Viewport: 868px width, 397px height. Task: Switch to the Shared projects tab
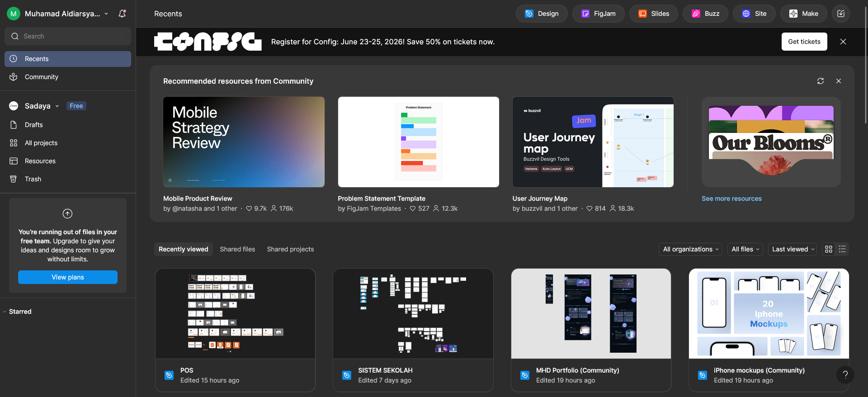point(290,249)
